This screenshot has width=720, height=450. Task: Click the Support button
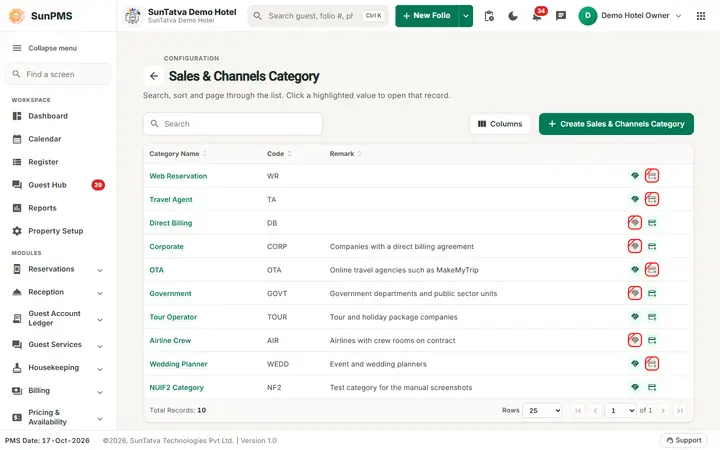[x=684, y=440]
